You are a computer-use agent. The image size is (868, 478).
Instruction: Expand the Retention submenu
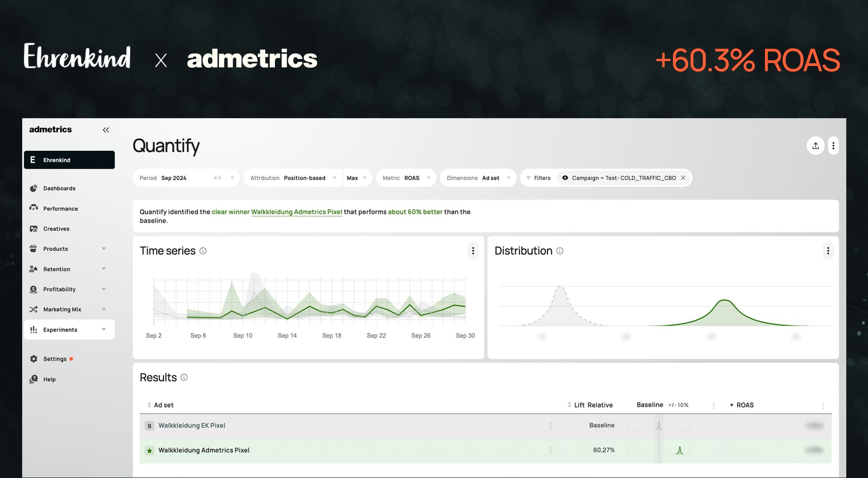104,269
